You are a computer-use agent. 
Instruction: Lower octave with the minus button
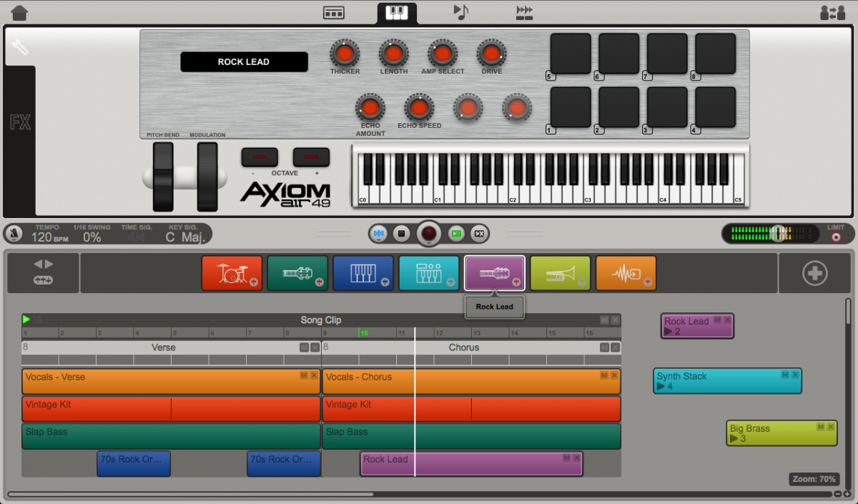tap(260, 157)
